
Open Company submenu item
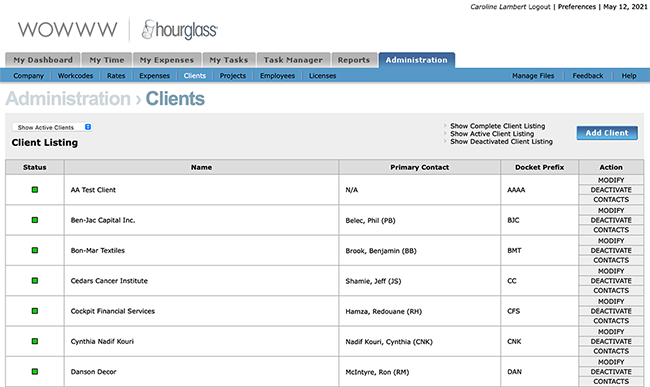tap(28, 76)
